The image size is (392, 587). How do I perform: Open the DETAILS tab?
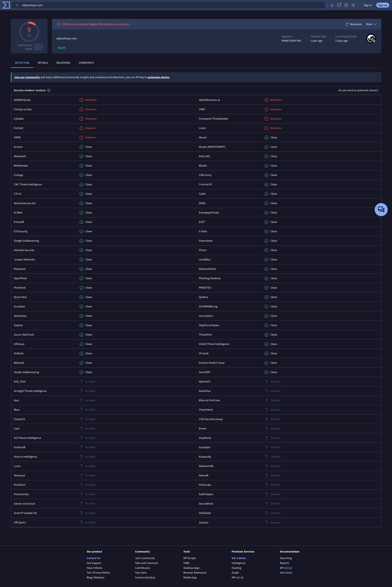[x=43, y=63]
